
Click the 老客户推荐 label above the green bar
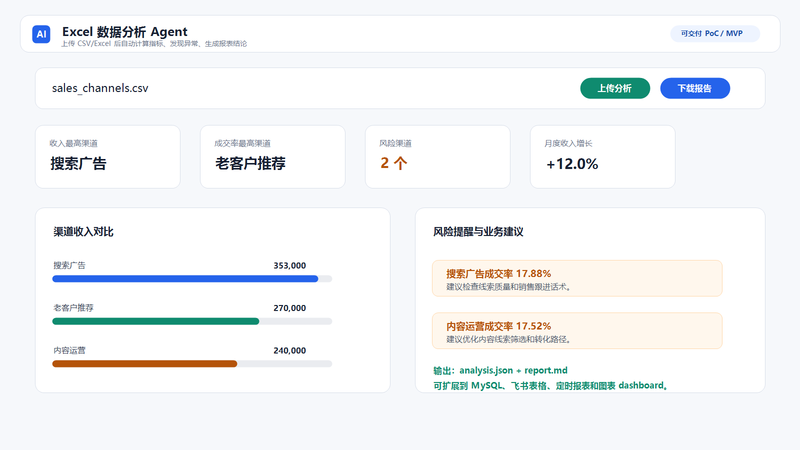pos(73,308)
